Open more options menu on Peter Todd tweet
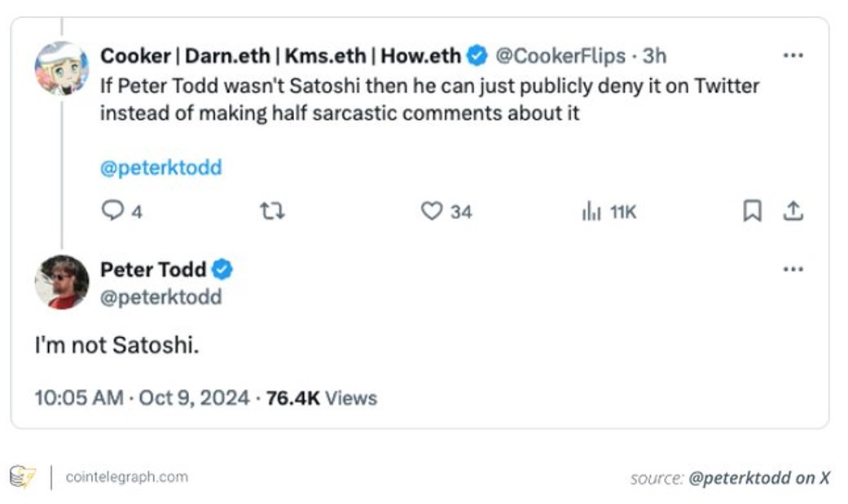Screen dimensions: 848x504 (793, 270)
